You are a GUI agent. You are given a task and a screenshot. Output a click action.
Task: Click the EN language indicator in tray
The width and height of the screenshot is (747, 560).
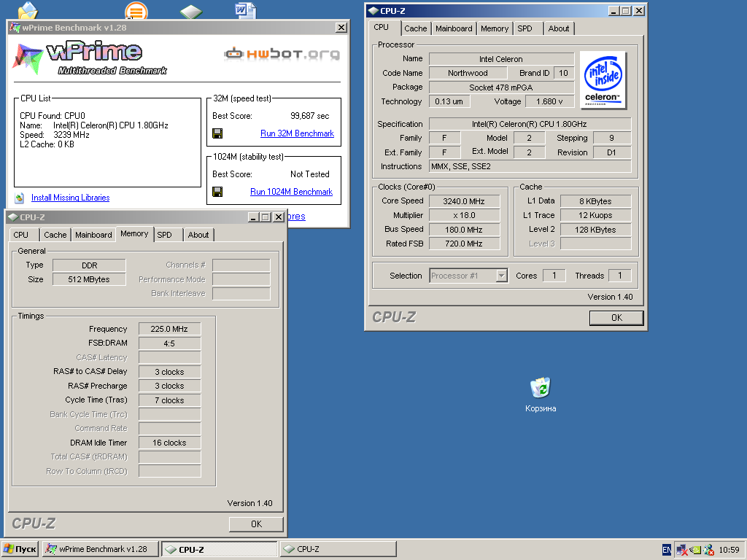tap(667, 550)
